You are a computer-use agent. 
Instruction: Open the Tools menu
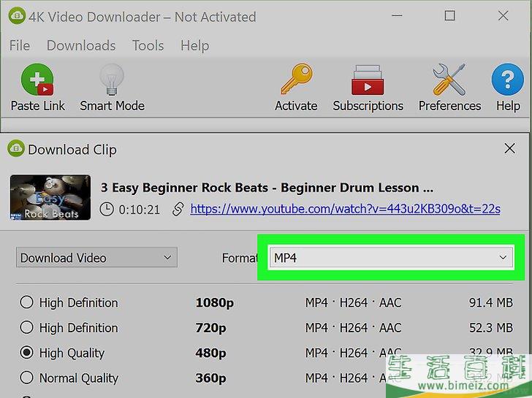click(x=148, y=45)
